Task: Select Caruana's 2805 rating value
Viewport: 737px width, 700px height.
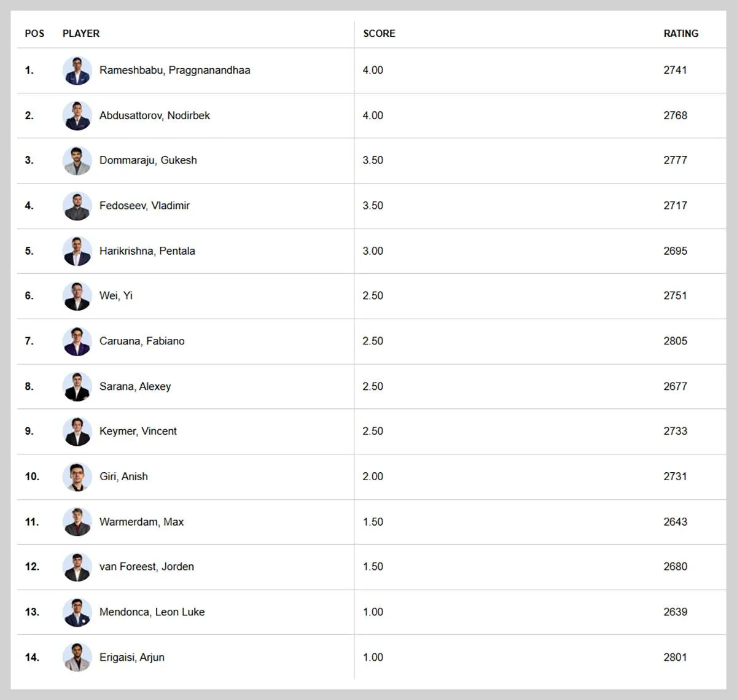Action: click(675, 341)
